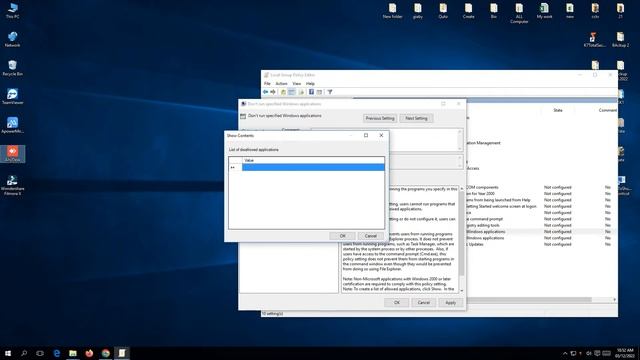Click the taskbar volume icon

point(589,353)
